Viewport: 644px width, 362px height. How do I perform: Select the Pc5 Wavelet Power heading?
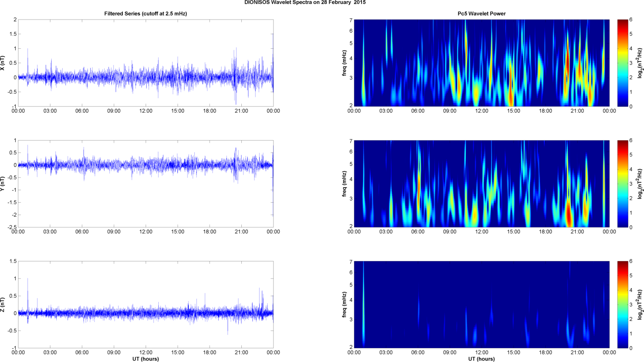coord(481,14)
